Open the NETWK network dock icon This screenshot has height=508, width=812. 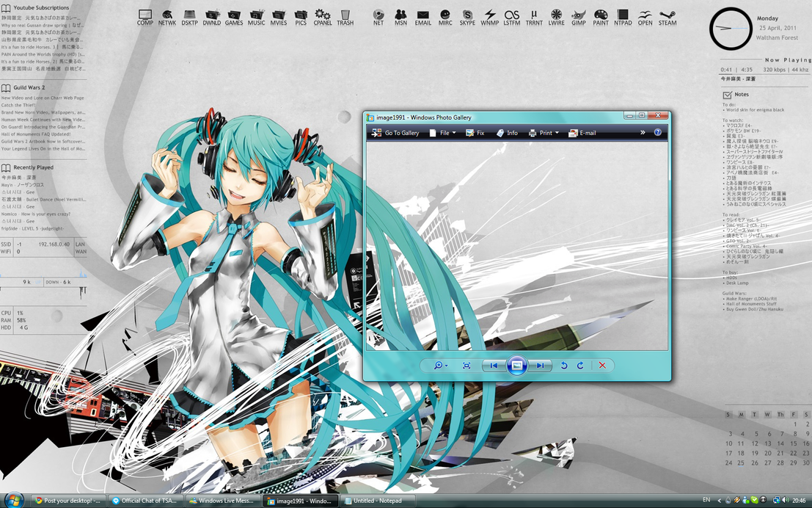pyautogui.click(x=167, y=17)
